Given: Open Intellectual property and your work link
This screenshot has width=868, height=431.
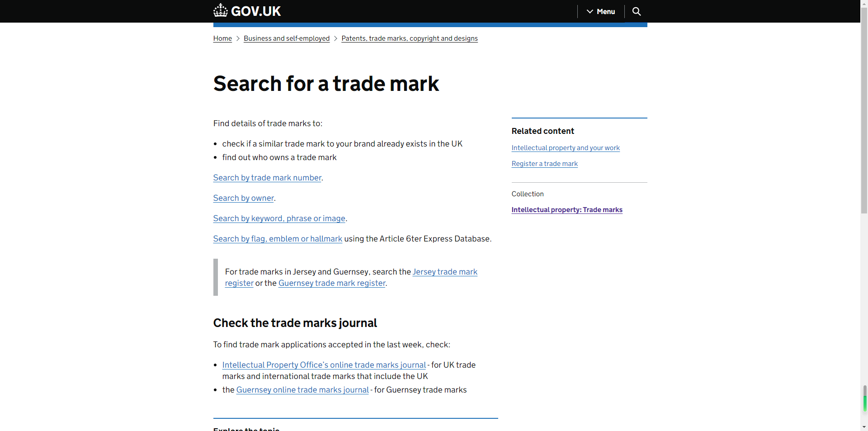Looking at the screenshot, I should (566, 148).
